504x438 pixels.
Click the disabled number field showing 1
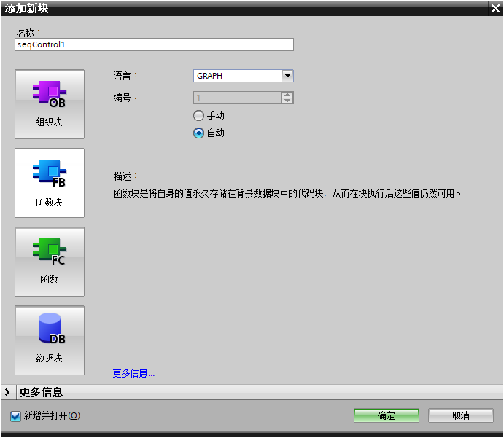tap(237, 98)
